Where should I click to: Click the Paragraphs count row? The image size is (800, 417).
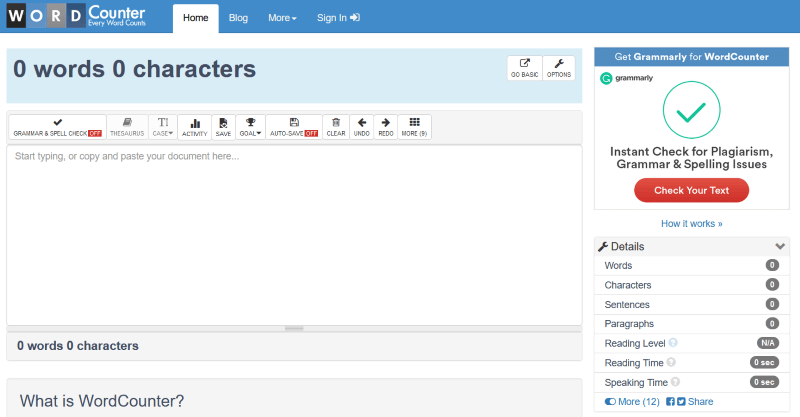pos(691,324)
